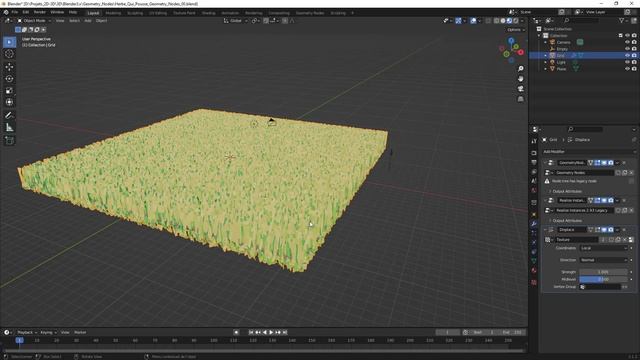This screenshot has height=360, width=640.
Task: Open Marker menu in timeline
Action: point(80,332)
